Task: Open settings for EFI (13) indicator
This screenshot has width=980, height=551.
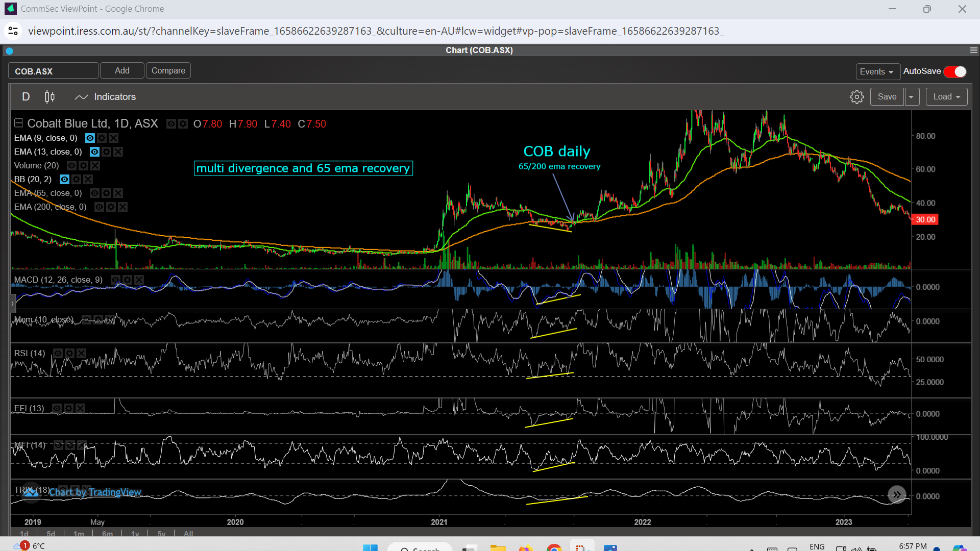Action: [x=68, y=408]
